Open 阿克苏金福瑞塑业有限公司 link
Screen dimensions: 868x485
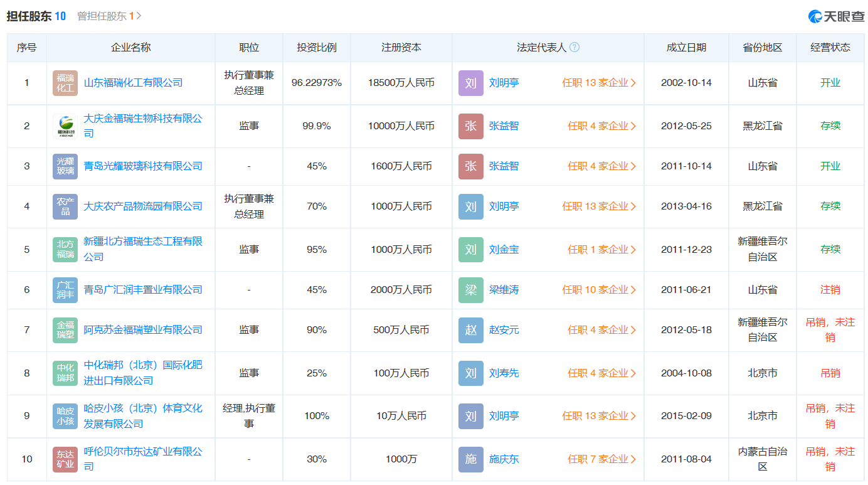(x=143, y=330)
